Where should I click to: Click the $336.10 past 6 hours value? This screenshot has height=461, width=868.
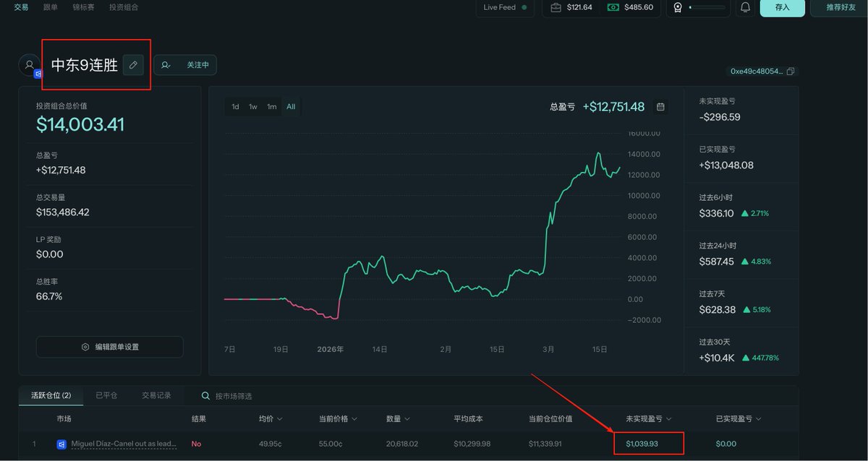coord(716,213)
